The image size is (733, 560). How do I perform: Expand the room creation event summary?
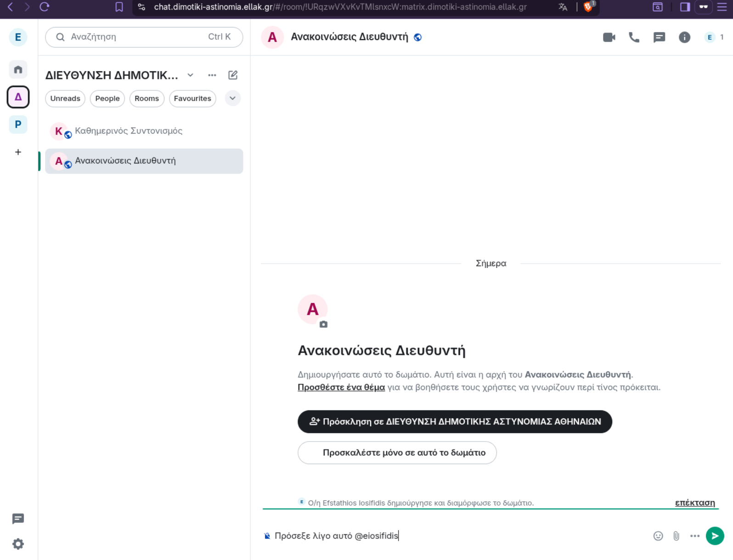pos(694,503)
